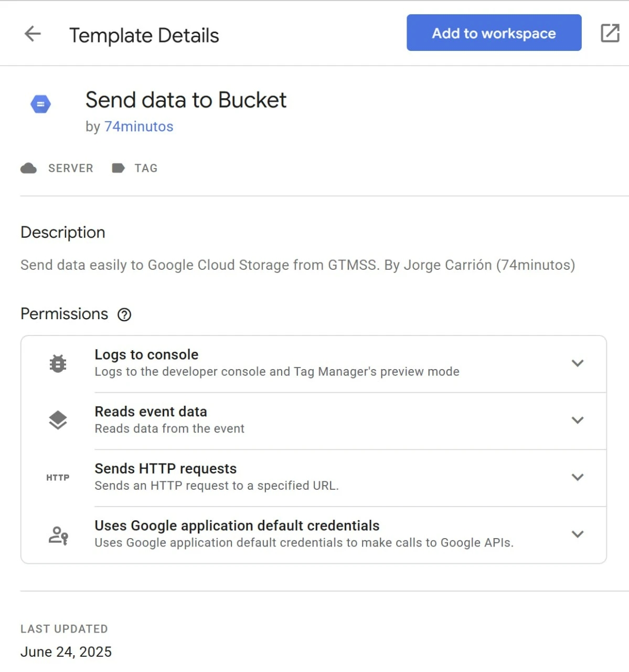
Task: Select the Reads event data title
Action: click(x=151, y=412)
